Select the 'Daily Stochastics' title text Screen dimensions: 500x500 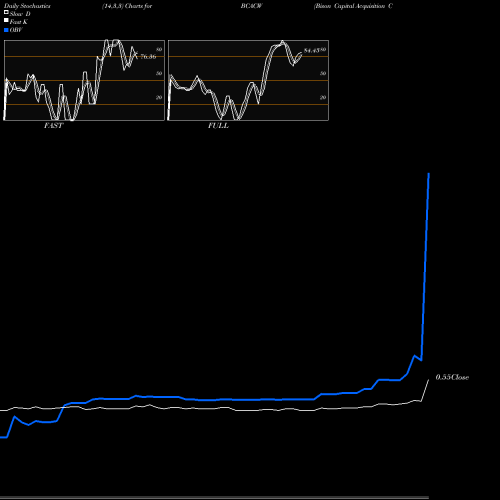pyautogui.click(x=27, y=6)
